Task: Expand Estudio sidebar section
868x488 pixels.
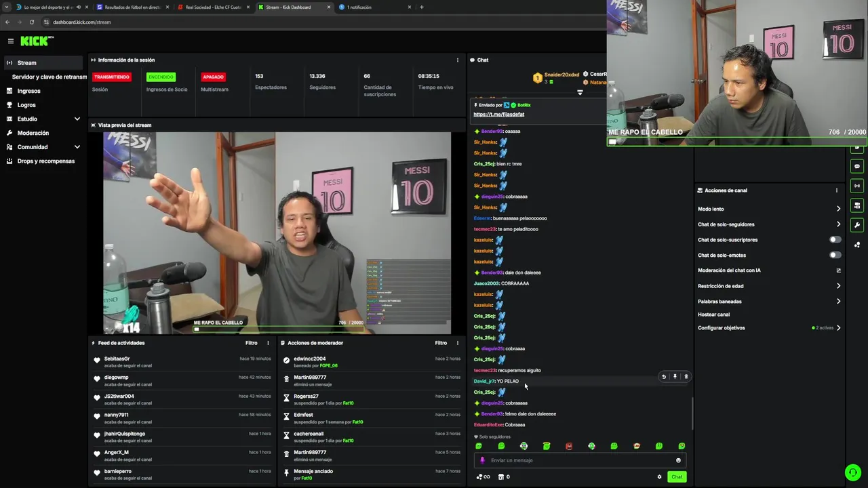Action: [77, 119]
